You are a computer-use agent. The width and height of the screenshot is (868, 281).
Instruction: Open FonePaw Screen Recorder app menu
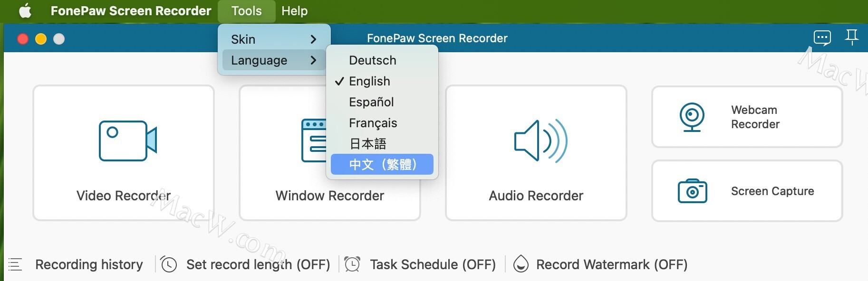[x=131, y=11]
